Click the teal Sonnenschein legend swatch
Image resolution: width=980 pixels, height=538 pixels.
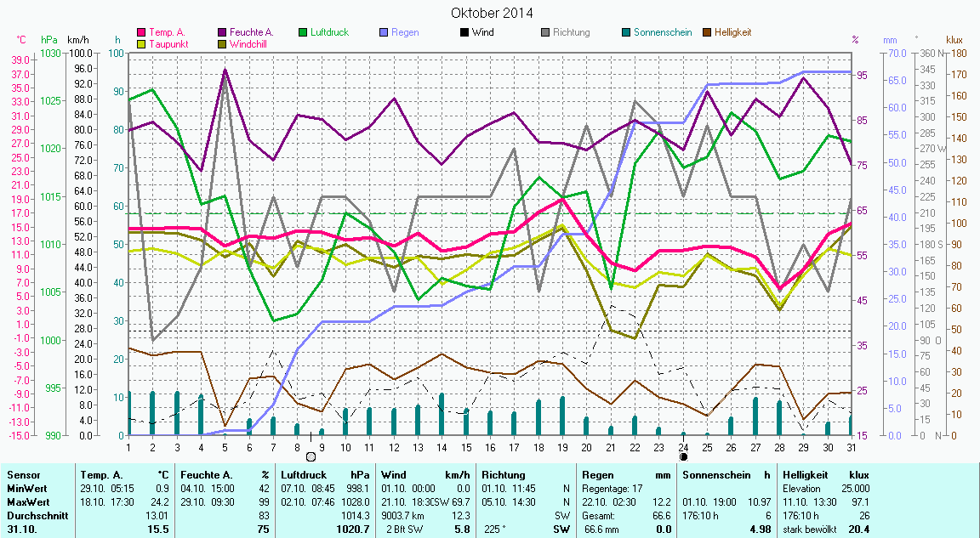point(626,33)
